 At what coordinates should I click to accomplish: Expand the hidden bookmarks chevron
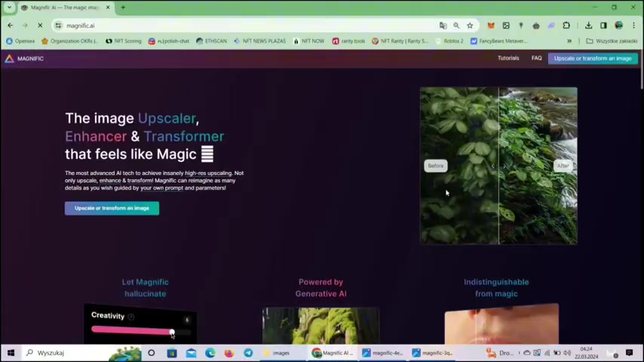569,41
